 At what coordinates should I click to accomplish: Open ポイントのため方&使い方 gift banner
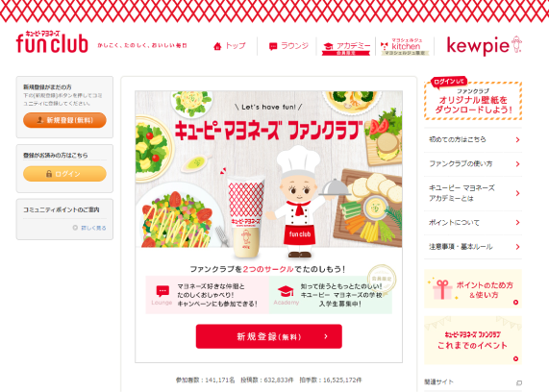(x=473, y=289)
